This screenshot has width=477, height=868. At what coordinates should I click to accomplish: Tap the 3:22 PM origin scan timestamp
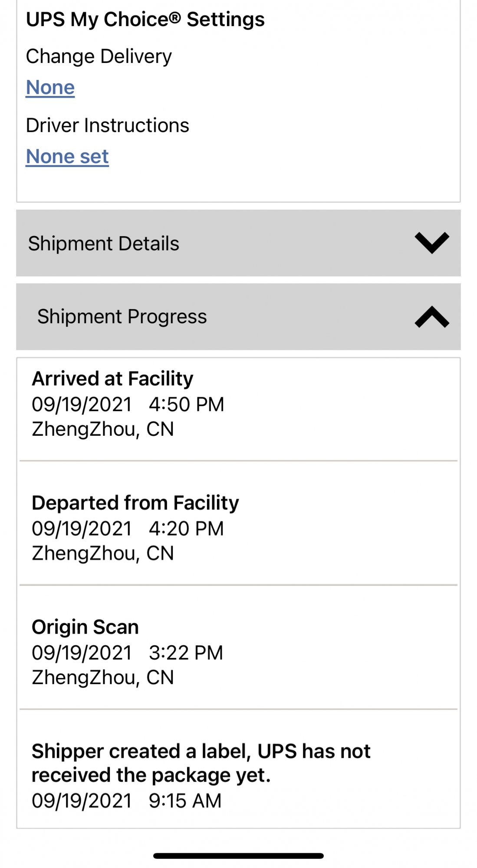coord(186,653)
